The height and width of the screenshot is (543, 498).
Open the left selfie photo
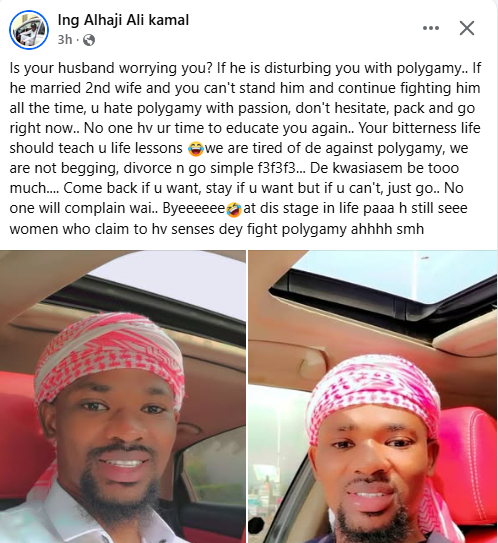[x=123, y=397]
